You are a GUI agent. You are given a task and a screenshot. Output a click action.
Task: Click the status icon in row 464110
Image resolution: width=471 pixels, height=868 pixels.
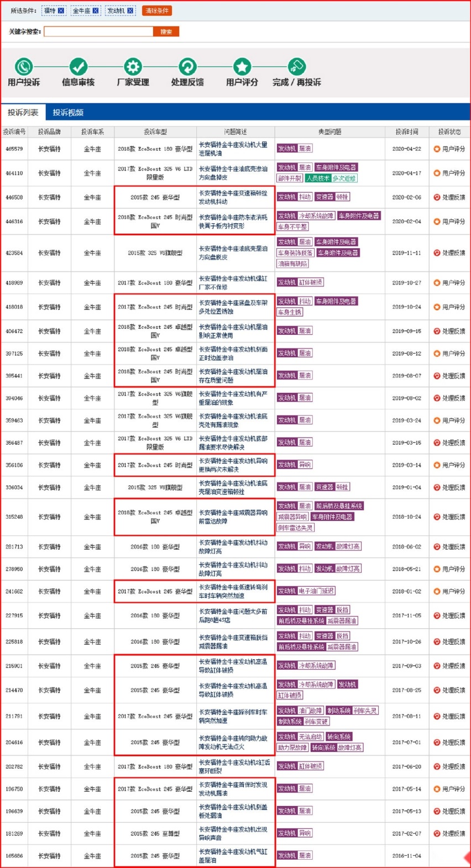437,173
